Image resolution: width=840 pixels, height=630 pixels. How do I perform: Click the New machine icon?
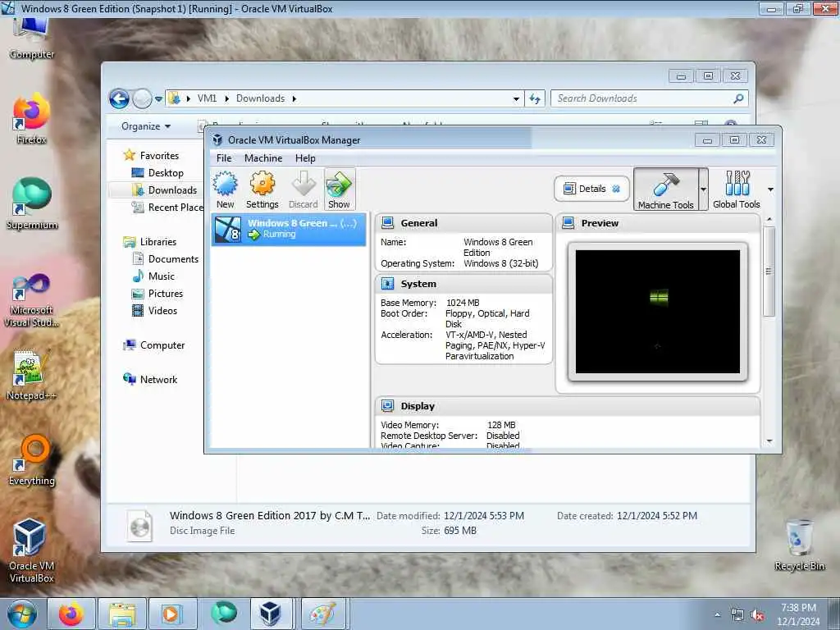[225, 189]
